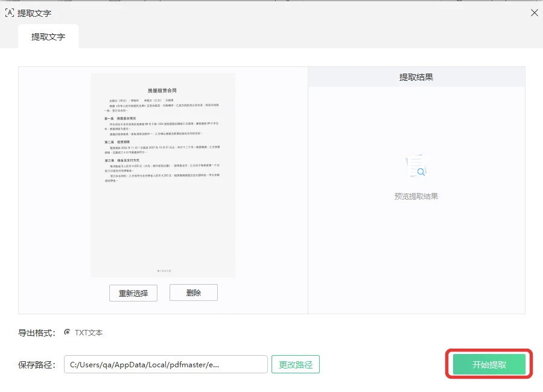Click the 预览提取结果 placeholder text
This screenshot has height=392, width=543.
coord(416,197)
